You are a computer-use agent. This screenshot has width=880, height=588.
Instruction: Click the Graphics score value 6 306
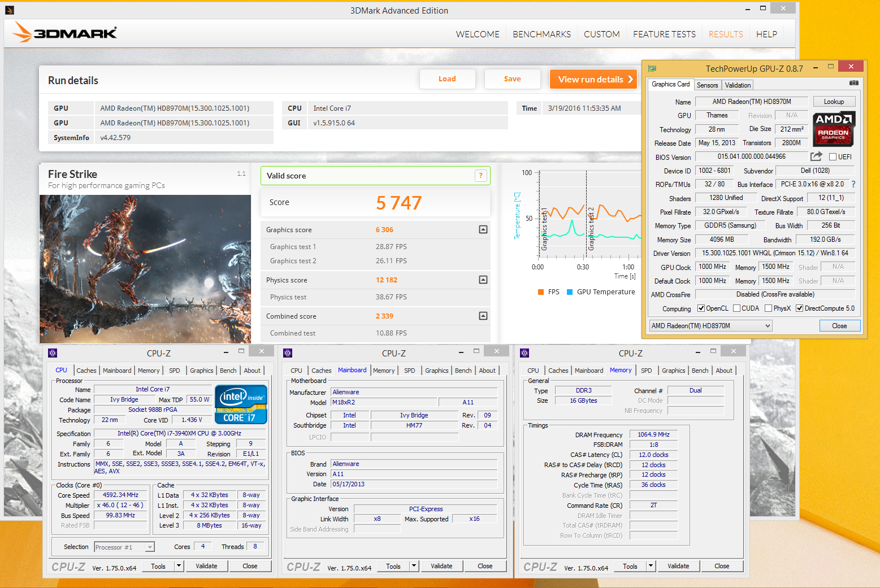coord(384,230)
